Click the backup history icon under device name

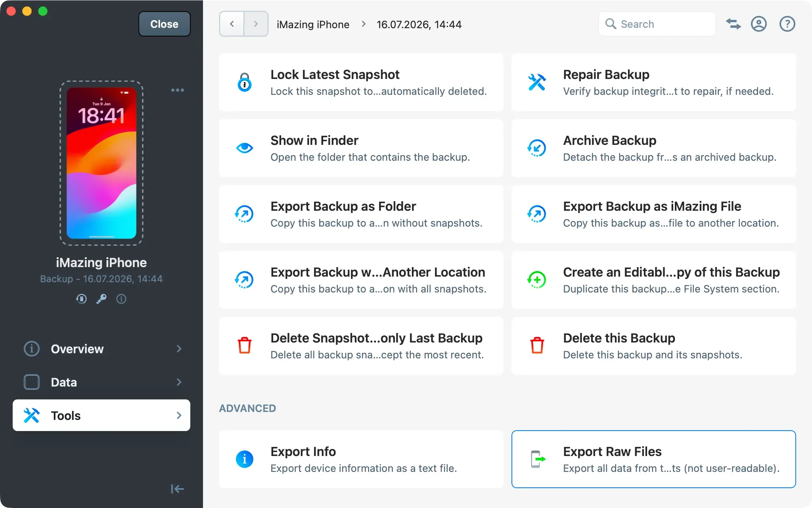coord(81,299)
